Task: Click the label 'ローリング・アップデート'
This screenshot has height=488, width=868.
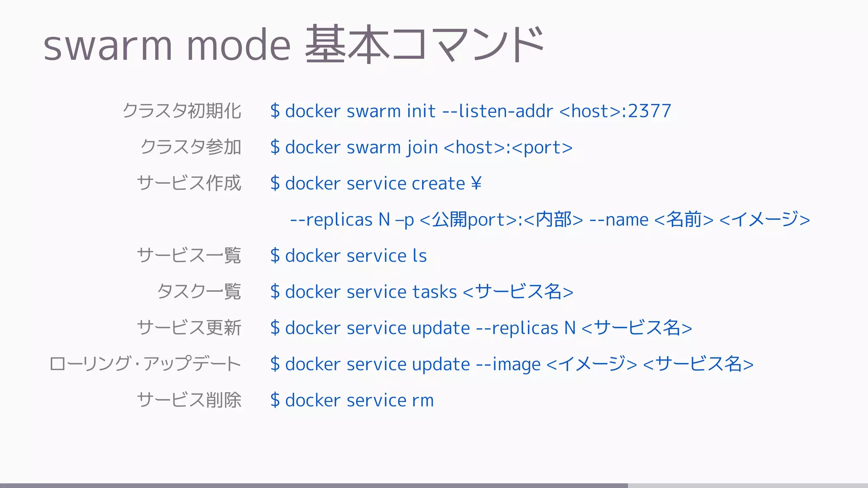Action: click(x=145, y=364)
